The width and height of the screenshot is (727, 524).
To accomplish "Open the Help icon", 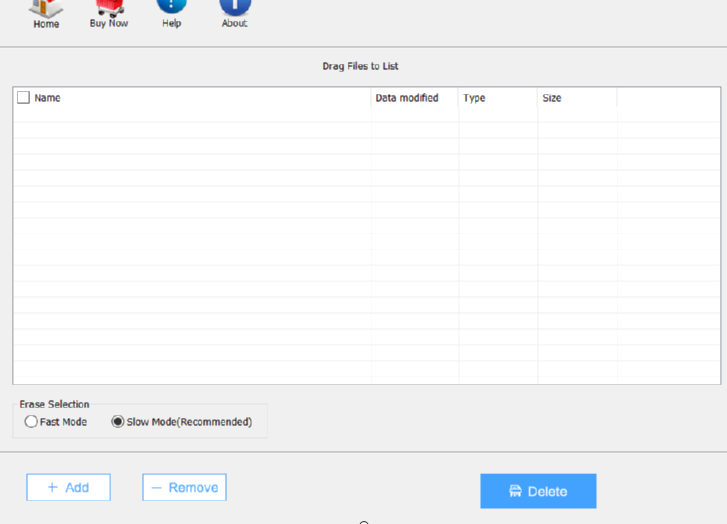I will coord(172,7).
